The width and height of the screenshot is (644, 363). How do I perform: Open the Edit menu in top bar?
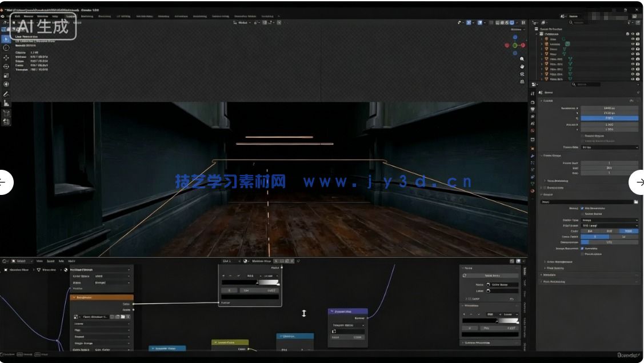click(17, 16)
